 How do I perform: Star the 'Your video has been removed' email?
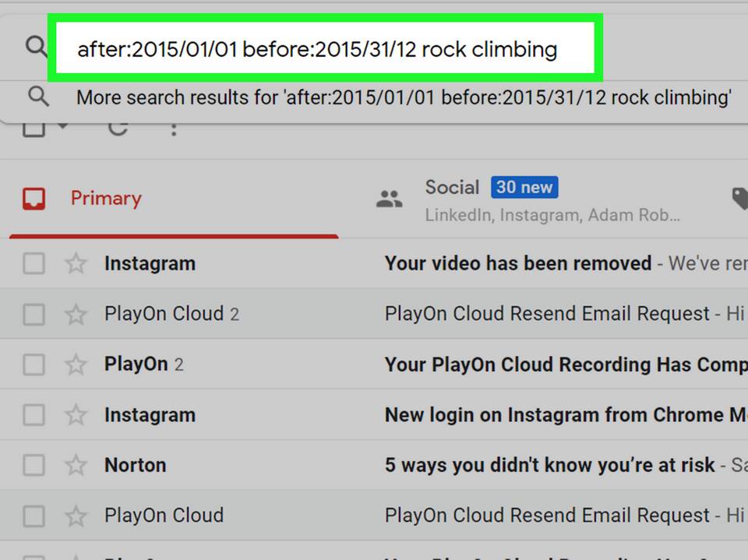pos(76,263)
